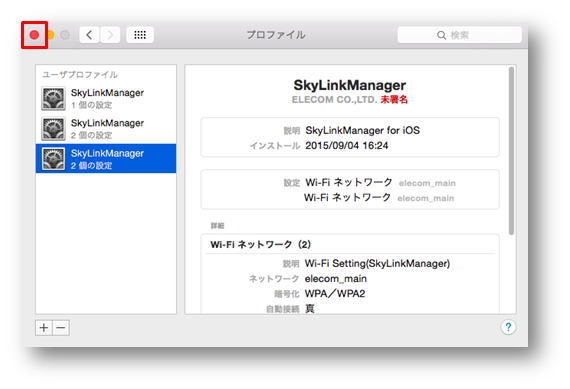
Task: Click the detail pane vertical scrollbar
Action: pos(511,151)
